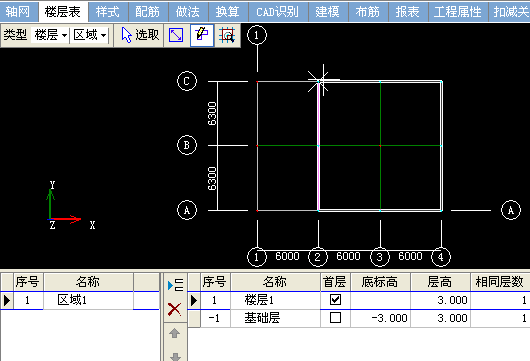This screenshot has height=361, width=530.
Task: Click the 层高 3.000 cell of 楼层1
Action: coord(440,300)
